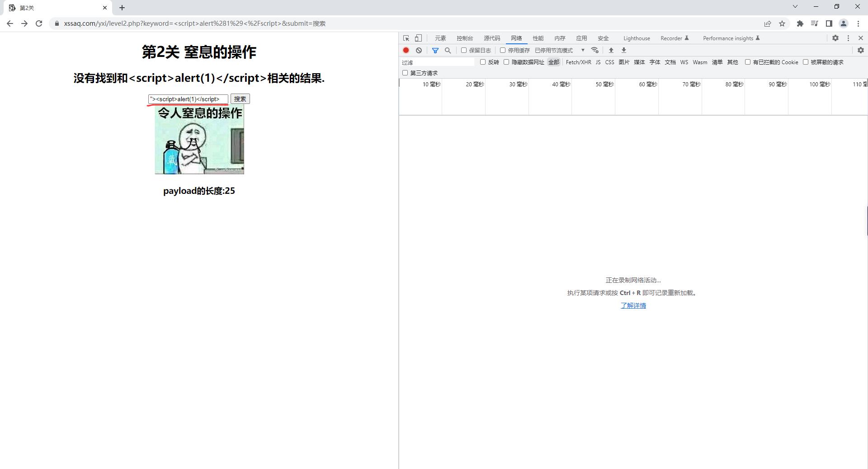
Task: Open the Extensions puzzle icon
Action: 800,23
